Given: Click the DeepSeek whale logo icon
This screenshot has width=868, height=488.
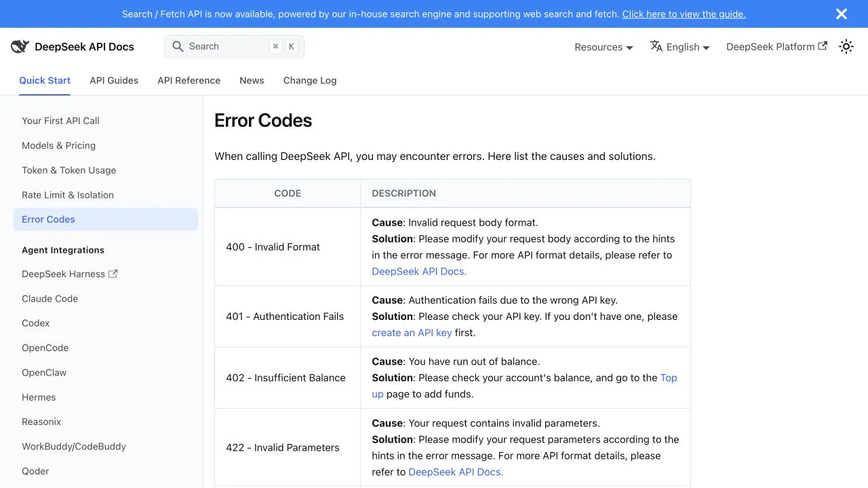Looking at the screenshot, I should 20,47.
